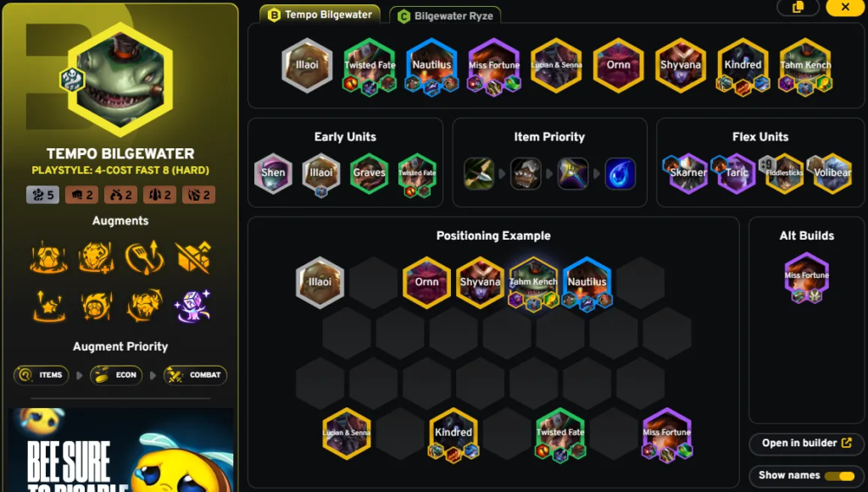The image size is (868, 492).
Task: Click the ITEMS augment priority button
Action: click(42, 375)
